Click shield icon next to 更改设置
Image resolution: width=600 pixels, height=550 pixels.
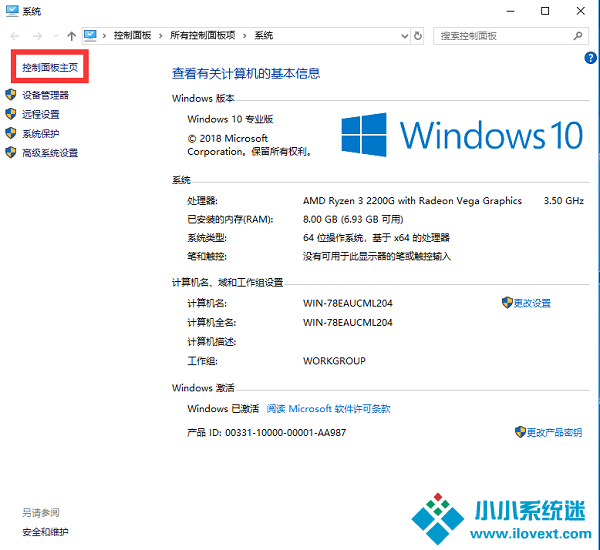(507, 302)
